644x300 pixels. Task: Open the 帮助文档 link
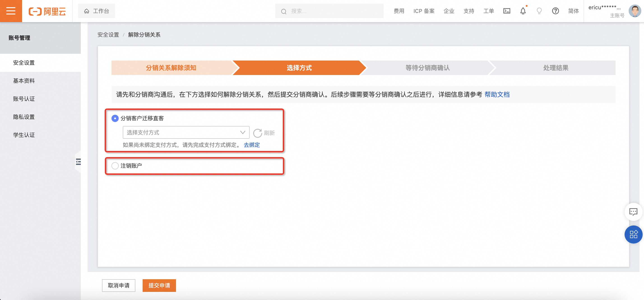tap(497, 95)
